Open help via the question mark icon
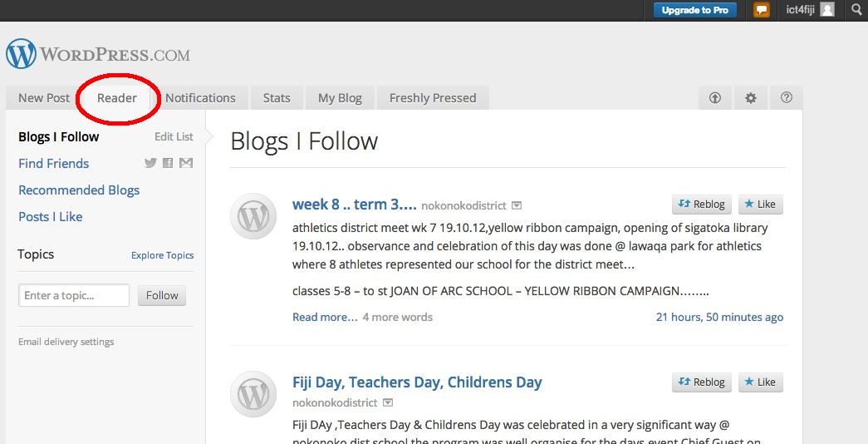This screenshot has height=444, width=868. point(787,98)
